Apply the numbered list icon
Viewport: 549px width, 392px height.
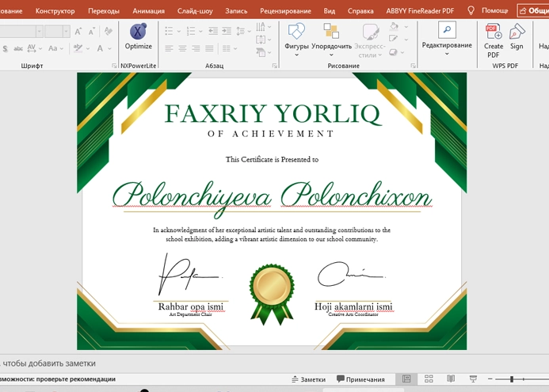(x=191, y=31)
